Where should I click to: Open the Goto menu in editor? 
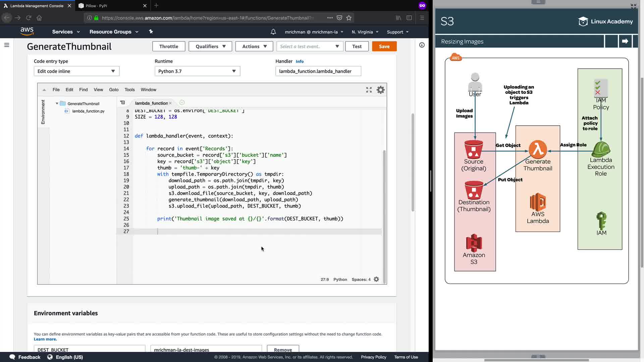click(114, 89)
